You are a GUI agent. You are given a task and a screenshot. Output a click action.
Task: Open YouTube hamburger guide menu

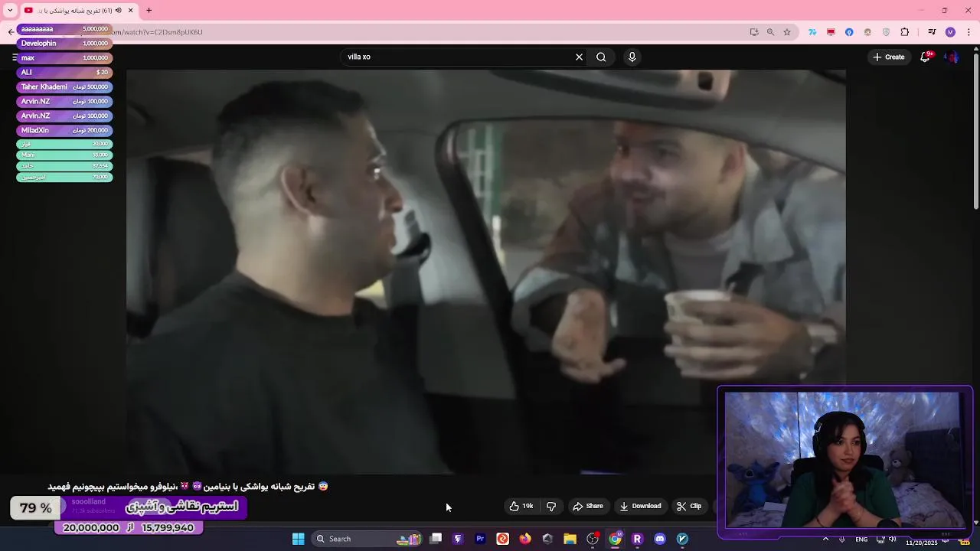(15, 57)
